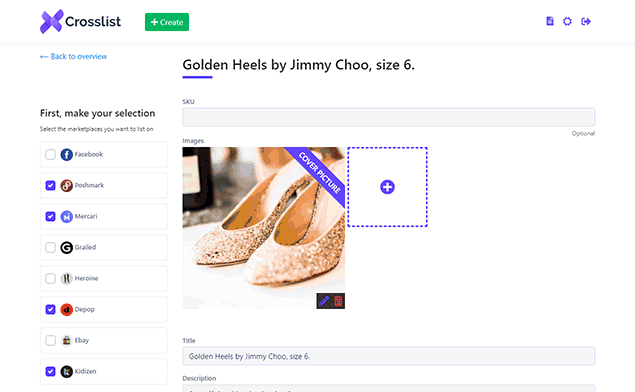Edit cover picture with pencil icon
Screen dimensions: 635x392
pos(324,301)
